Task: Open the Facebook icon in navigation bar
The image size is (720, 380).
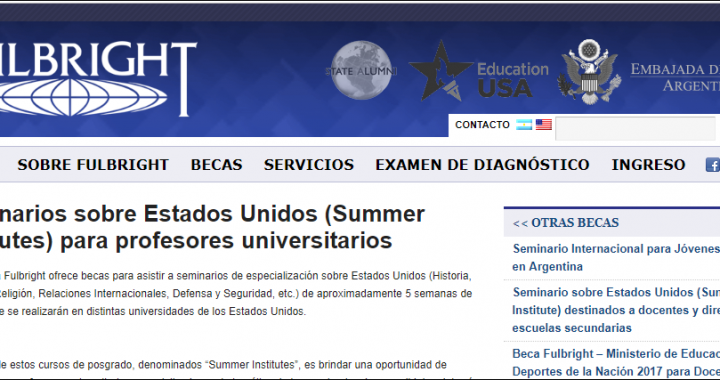Action: (713, 165)
